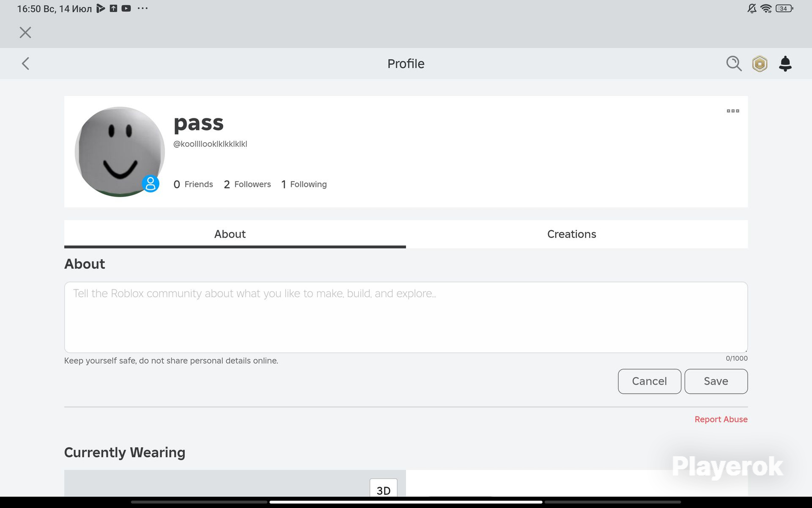Tap the status bar overflow dots

[143, 8]
